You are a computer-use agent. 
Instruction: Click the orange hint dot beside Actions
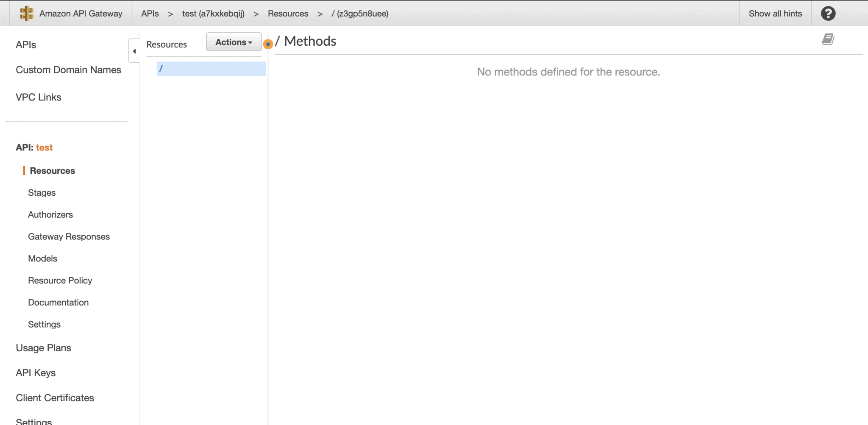(x=268, y=44)
